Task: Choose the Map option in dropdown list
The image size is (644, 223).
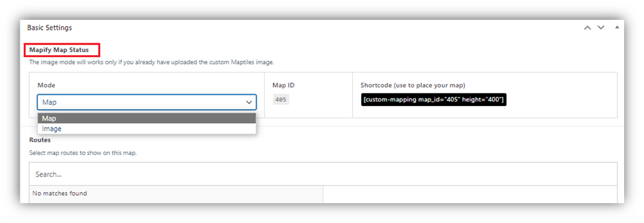Action: [146, 118]
